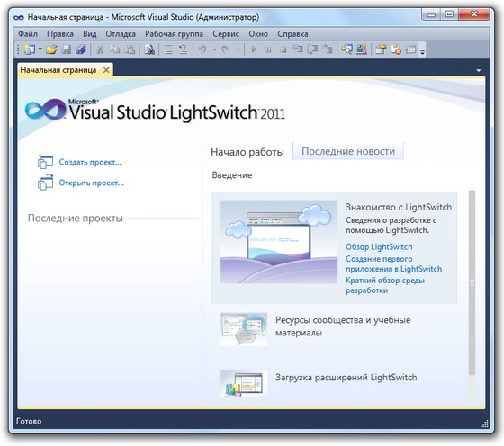The height and width of the screenshot is (446, 504).
Task: Click the Создать проект icon
Action: [45, 162]
